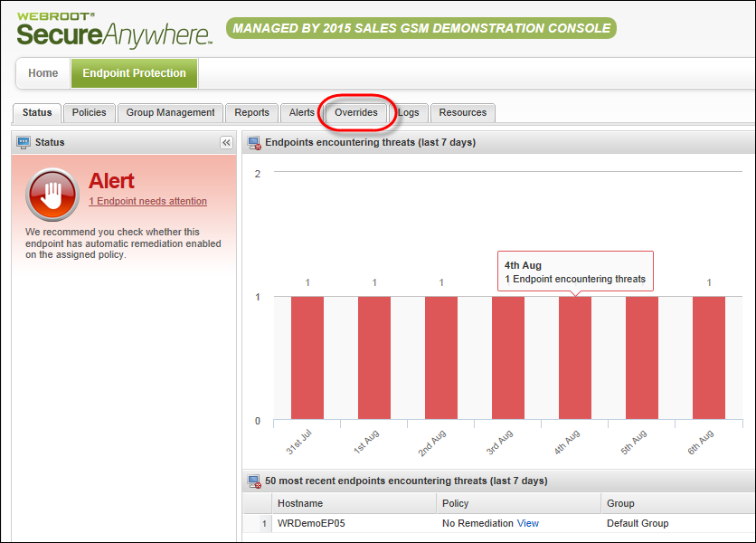The height and width of the screenshot is (543, 756).
Task: Click the red Alert hand icon
Action: (52, 195)
